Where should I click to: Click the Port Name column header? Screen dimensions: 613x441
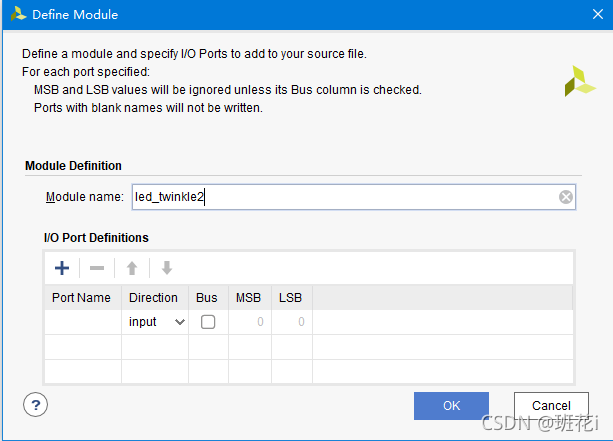[83, 298]
